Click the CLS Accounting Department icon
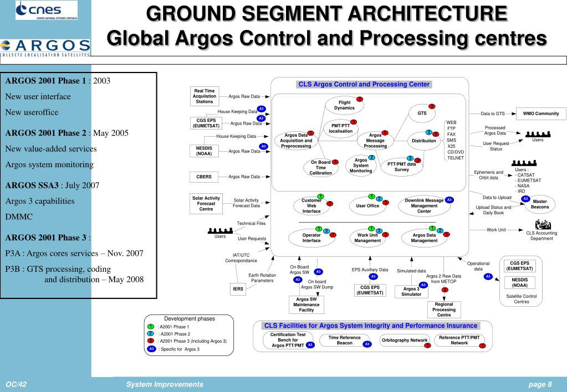567x392 pixels. (543, 225)
